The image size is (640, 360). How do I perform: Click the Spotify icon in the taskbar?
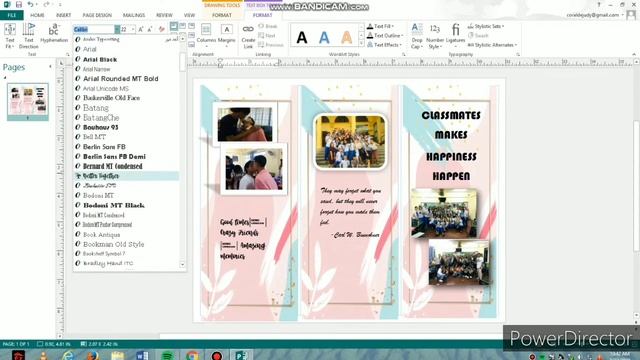click(167, 355)
